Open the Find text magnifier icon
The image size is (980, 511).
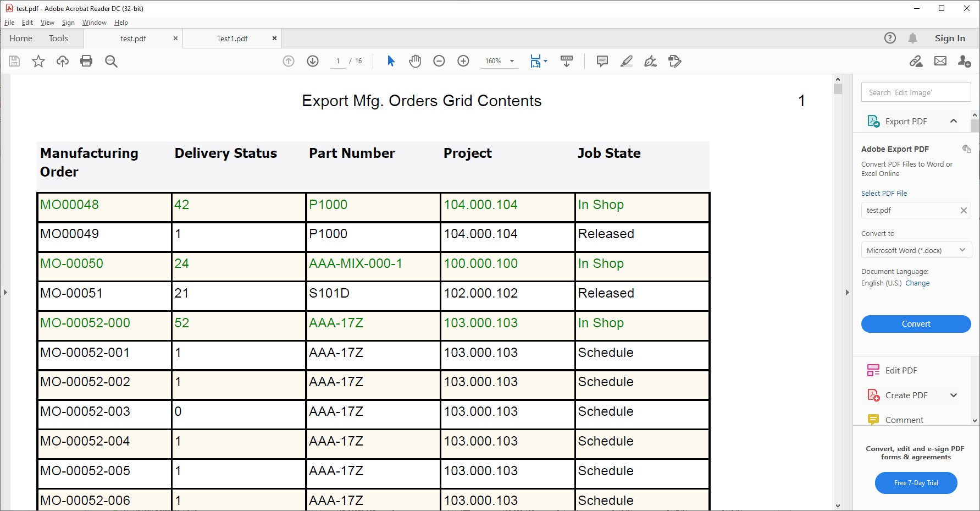click(111, 61)
